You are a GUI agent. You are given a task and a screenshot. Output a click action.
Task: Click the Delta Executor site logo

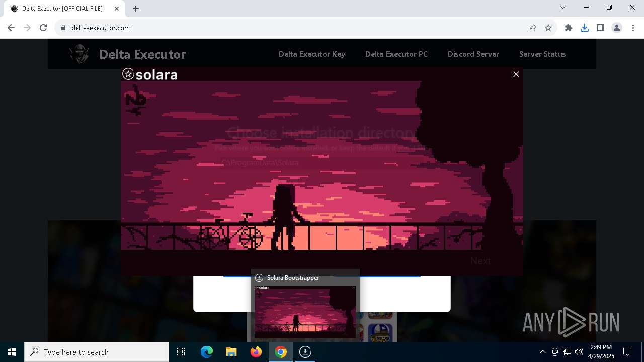point(79,54)
